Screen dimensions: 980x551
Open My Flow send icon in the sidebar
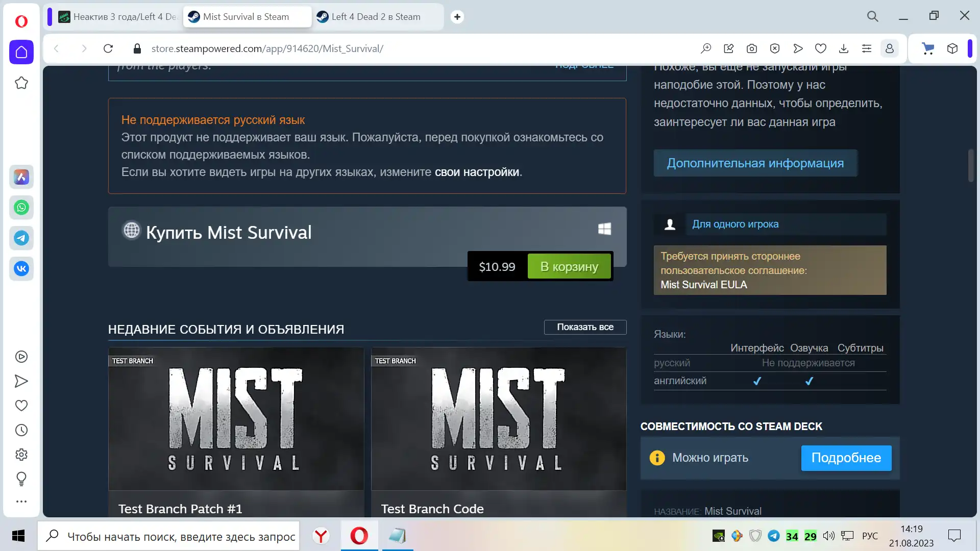(x=21, y=381)
